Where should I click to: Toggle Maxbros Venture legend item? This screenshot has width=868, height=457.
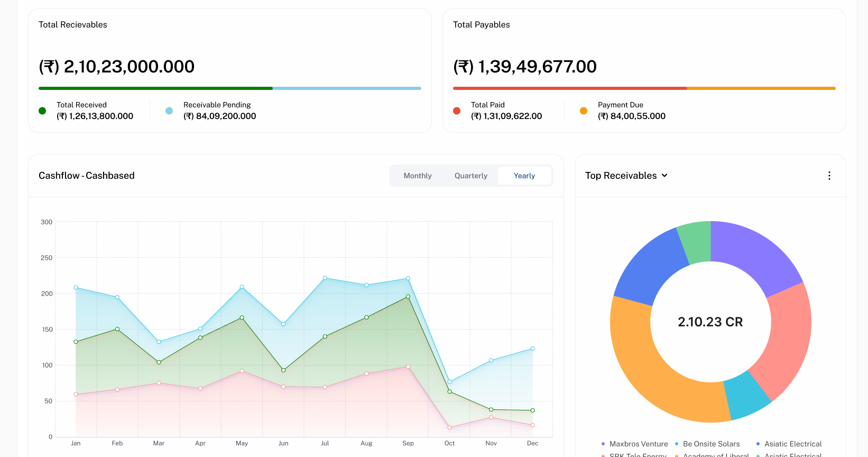coord(634,444)
